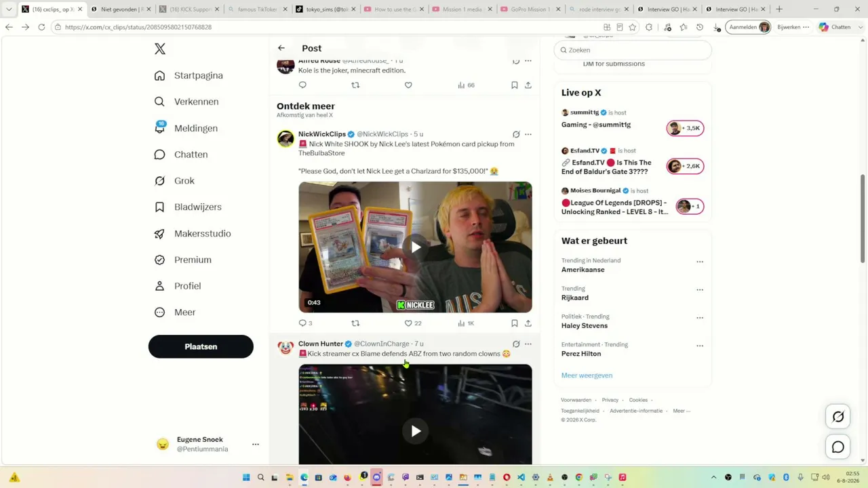Open Premium in the sidebar
The image size is (868, 488).
point(182,260)
